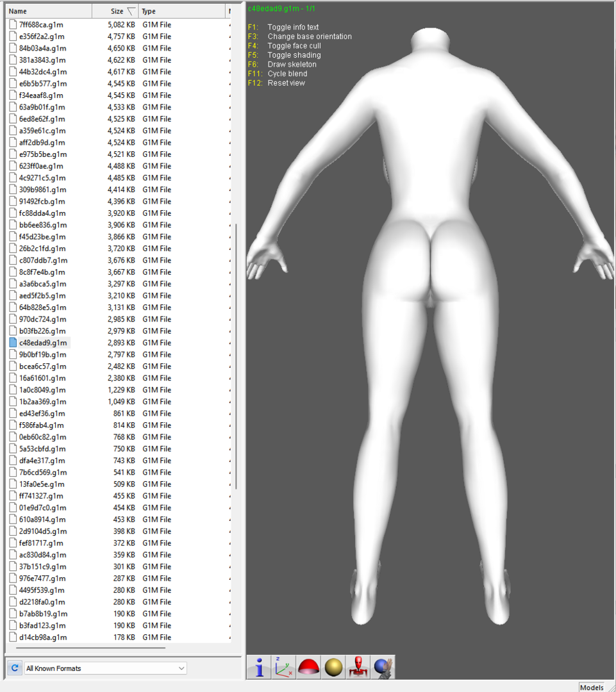Select file 91492fcb.g1m
Screen dimensions: 616x692
(x=42, y=201)
